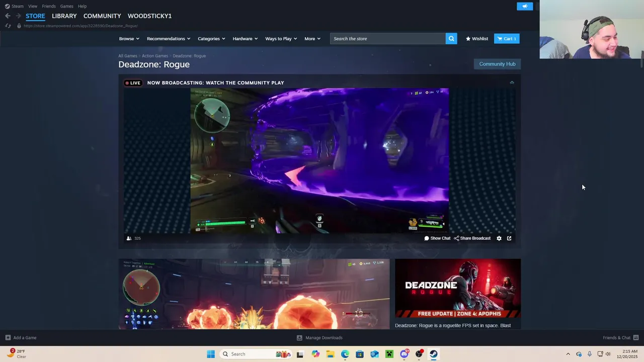The image size is (644, 362).
Task: Open network settings tray icon
Action: (600, 354)
